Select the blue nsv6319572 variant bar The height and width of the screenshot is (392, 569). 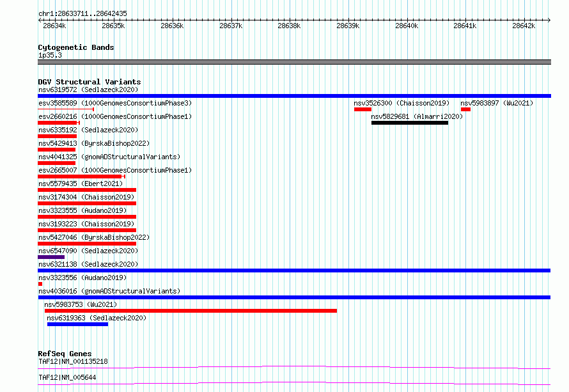pos(294,96)
